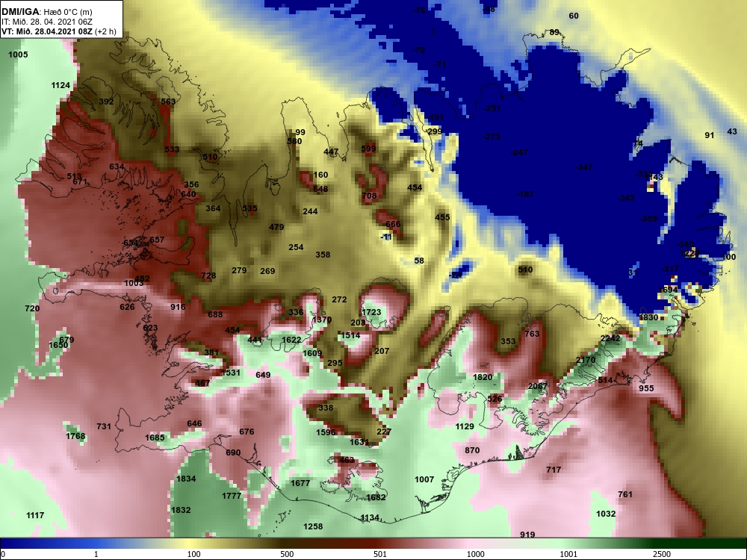
Task: Click the map value 1723
Action: click(371, 312)
